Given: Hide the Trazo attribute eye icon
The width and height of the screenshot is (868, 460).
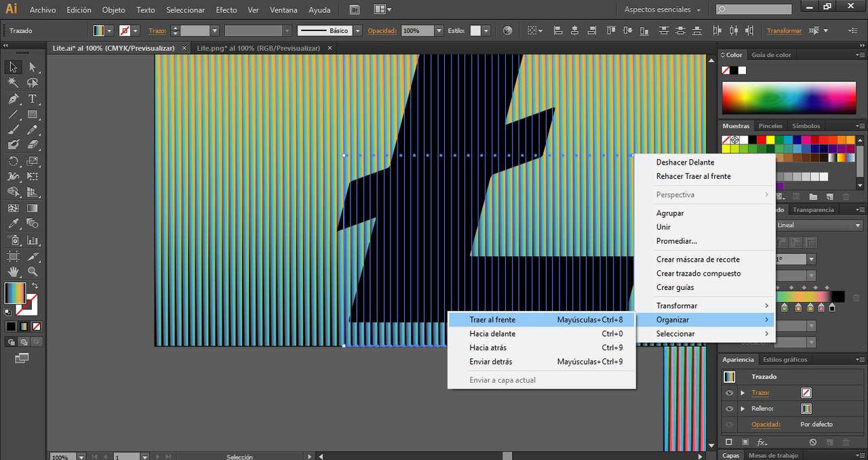Looking at the screenshot, I should 729,393.
